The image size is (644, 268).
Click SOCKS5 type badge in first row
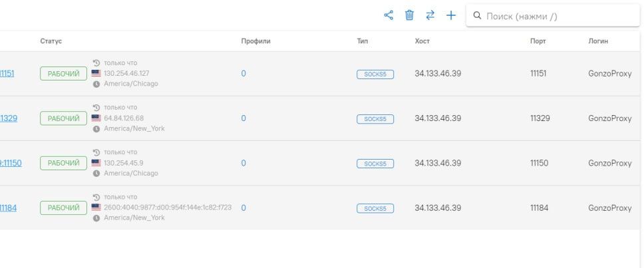(375, 74)
